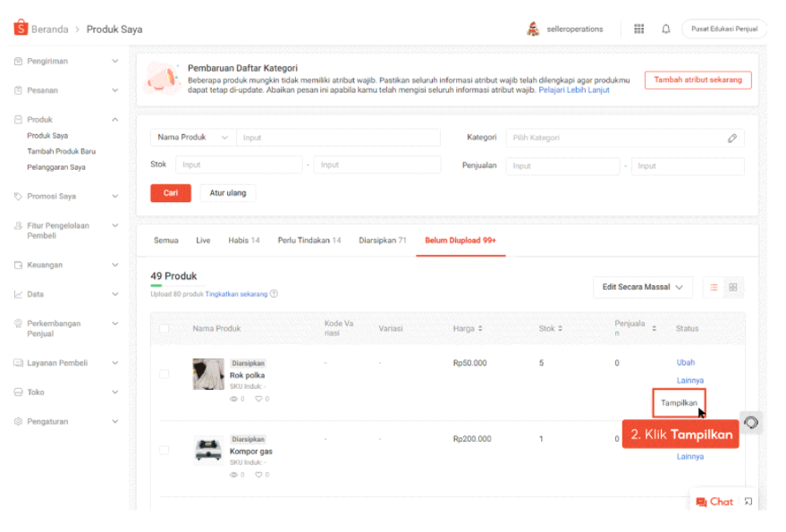786x532 pixels.
Task: Click Ubah for Rok polka
Action: coord(685,362)
